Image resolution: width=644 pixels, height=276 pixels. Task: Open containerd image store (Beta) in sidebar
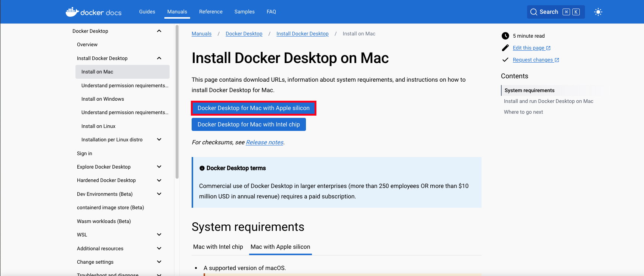coord(110,207)
